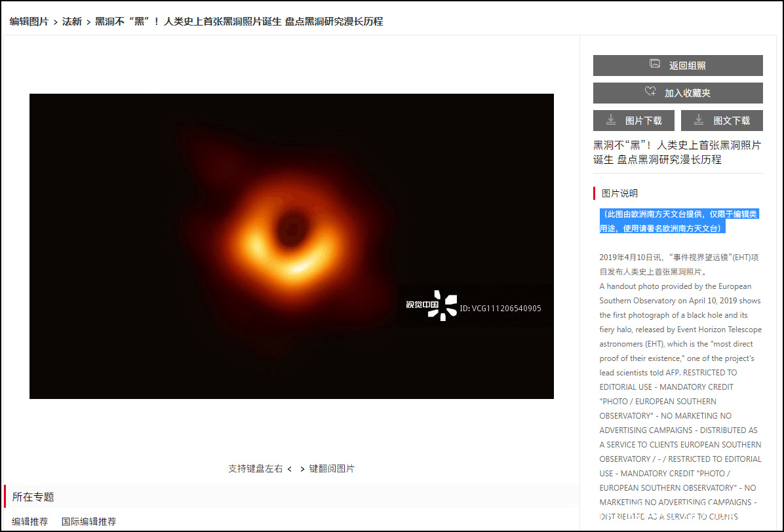Open the 编辑推荐 topic link
784x532 pixels.
[30, 522]
